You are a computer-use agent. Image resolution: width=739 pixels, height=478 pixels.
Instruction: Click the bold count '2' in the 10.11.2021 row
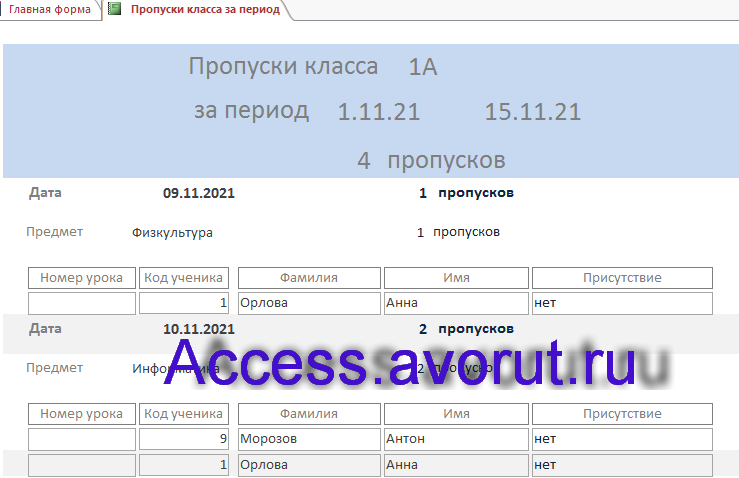click(423, 329)
